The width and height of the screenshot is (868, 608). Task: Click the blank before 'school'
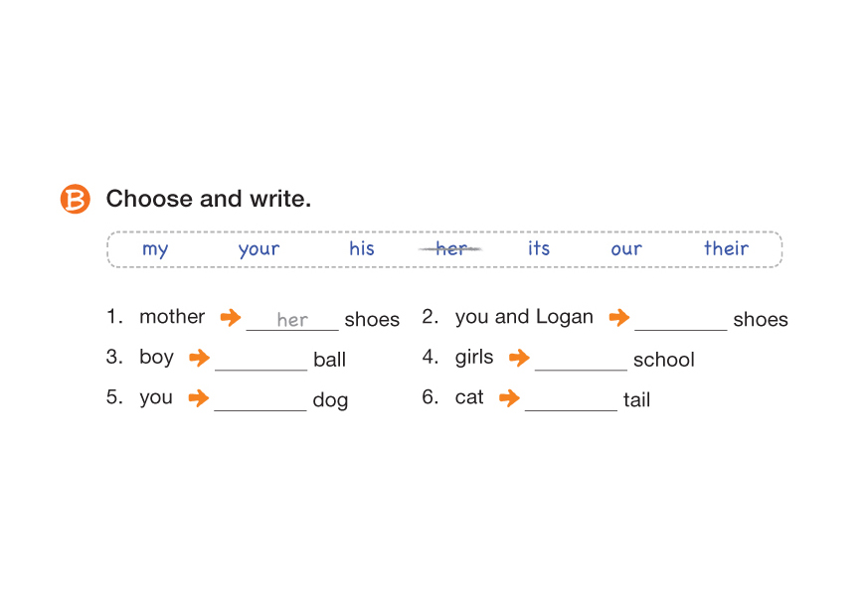tap(581, 360)
